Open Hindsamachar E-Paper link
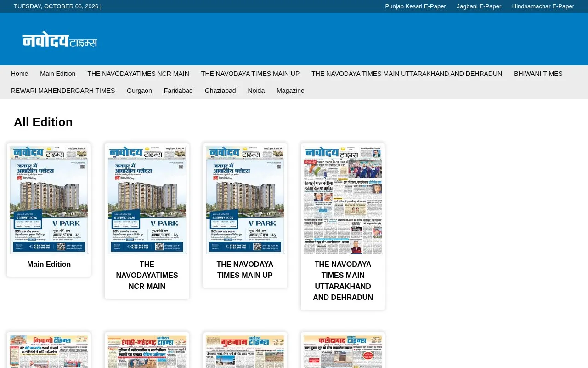Viewport: 588px width, 368px height. (543, 6)
